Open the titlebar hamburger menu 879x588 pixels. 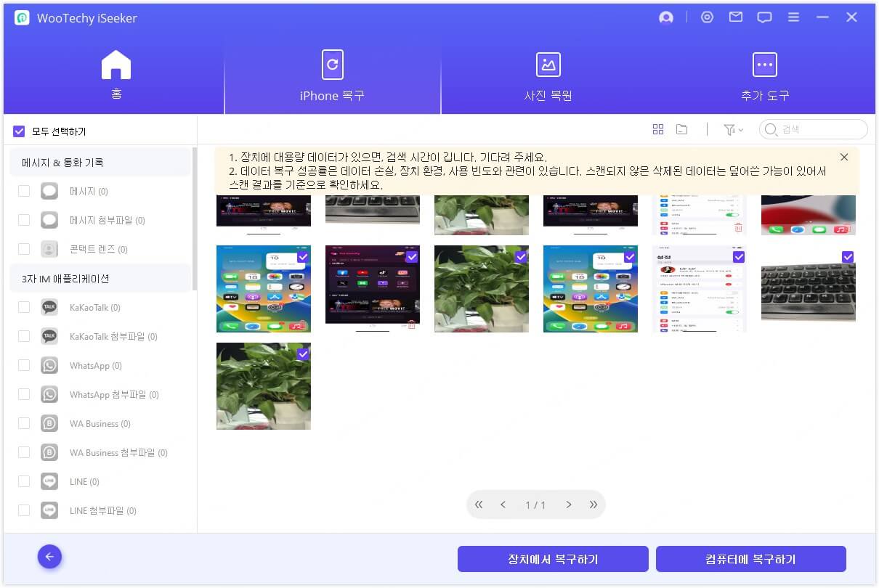793,17
